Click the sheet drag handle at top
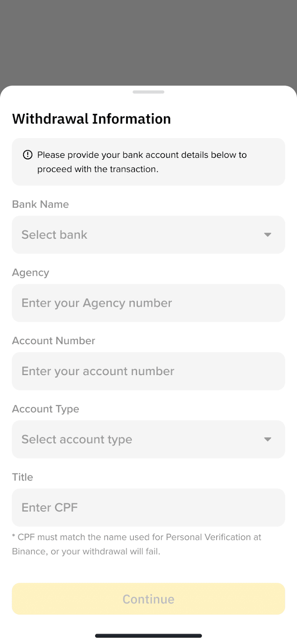297x644 pixels. point(148,92)
